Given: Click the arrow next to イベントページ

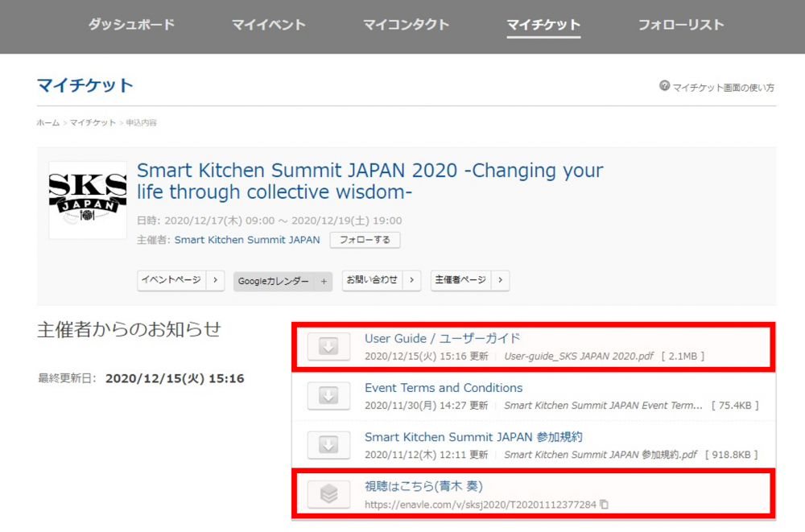Looking at the screenshot, I should (x=216, y=280).
